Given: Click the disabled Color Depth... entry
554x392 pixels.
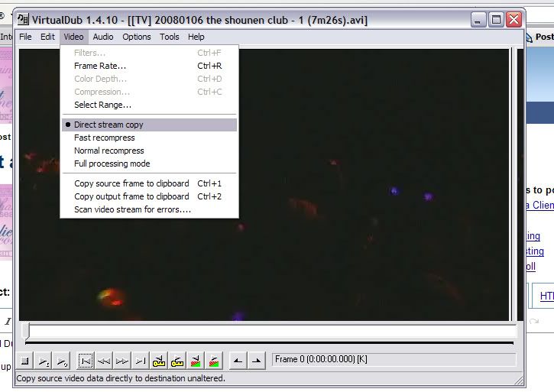Looking at the screenshot, I should (x=150, y=79).
